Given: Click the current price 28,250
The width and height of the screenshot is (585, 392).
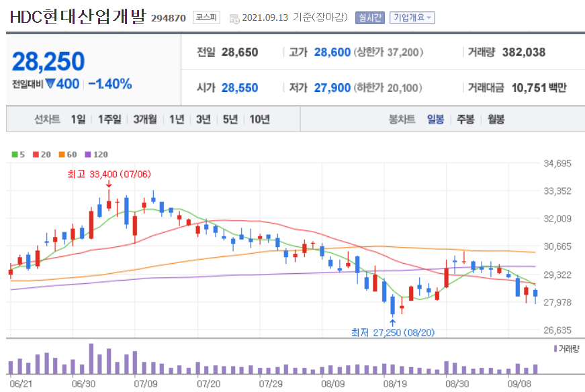Looking at the screenshot, I should coord(48,62).
